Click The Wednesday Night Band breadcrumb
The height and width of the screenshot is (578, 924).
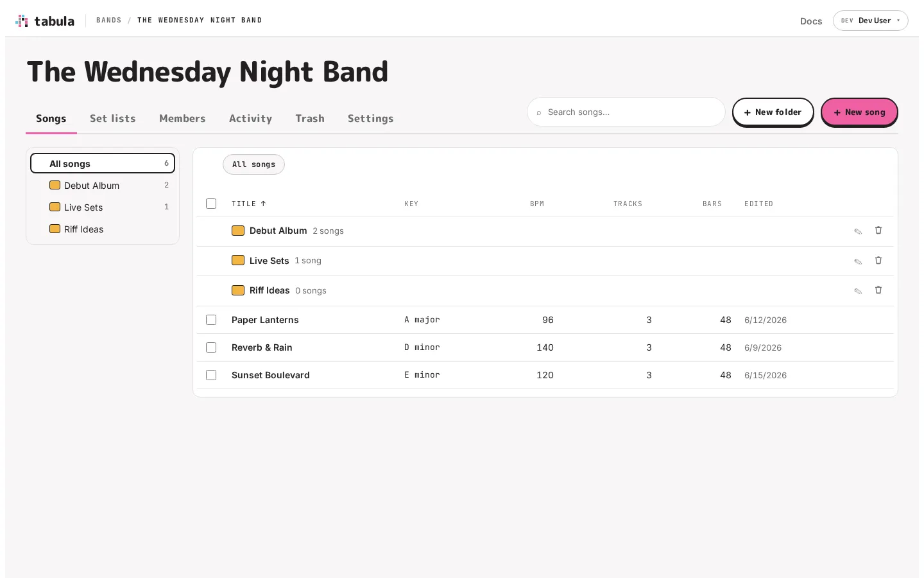pyautogui.click(x=200, y=21)
